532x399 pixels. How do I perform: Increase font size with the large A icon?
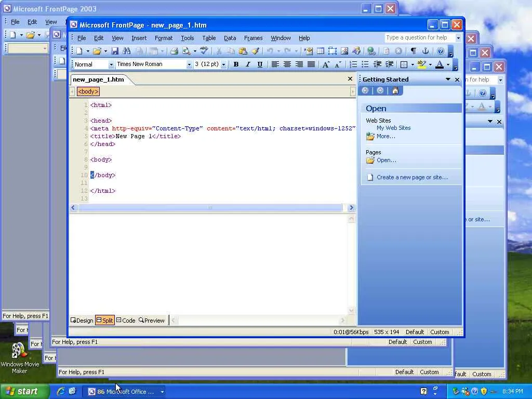[325, 64]
